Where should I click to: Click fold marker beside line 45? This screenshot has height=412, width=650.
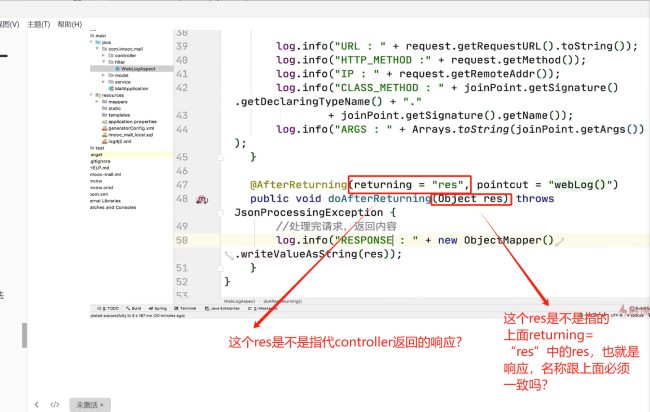[x=221, y=157]
